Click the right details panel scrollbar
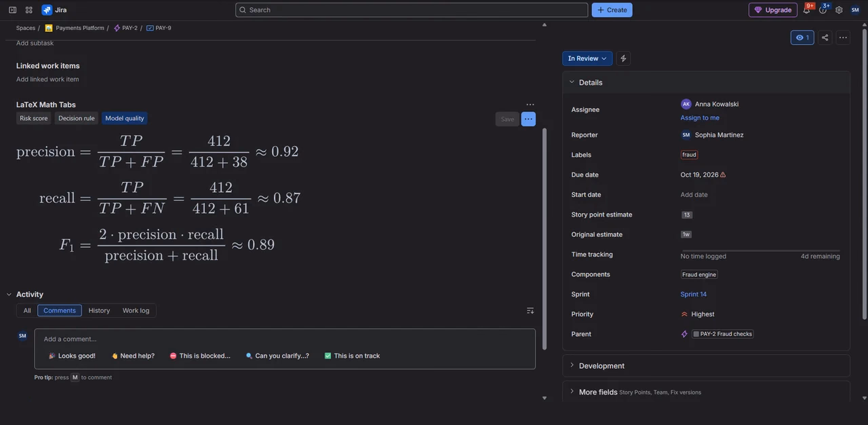 pos(864,173)
